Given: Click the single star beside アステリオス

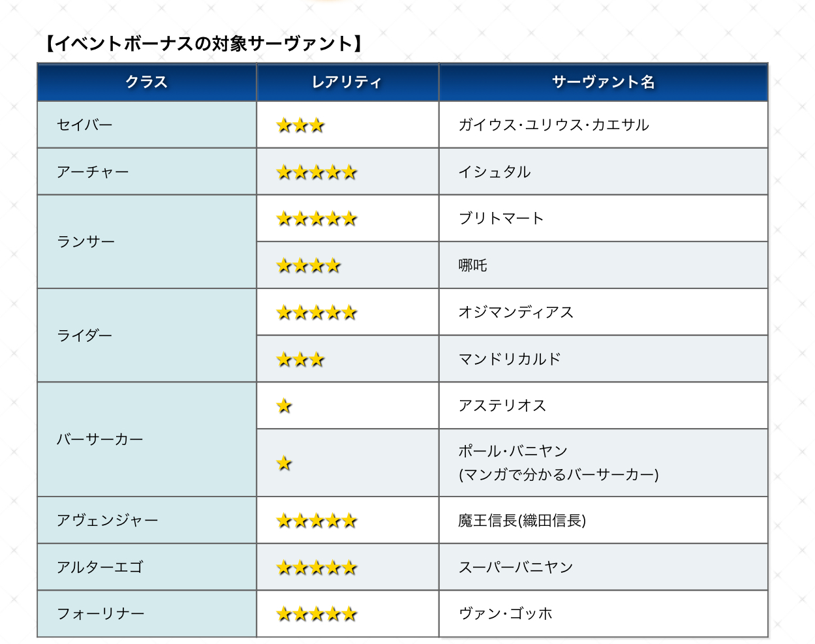Looking at the screenshot, I should [x=284, y=406].
